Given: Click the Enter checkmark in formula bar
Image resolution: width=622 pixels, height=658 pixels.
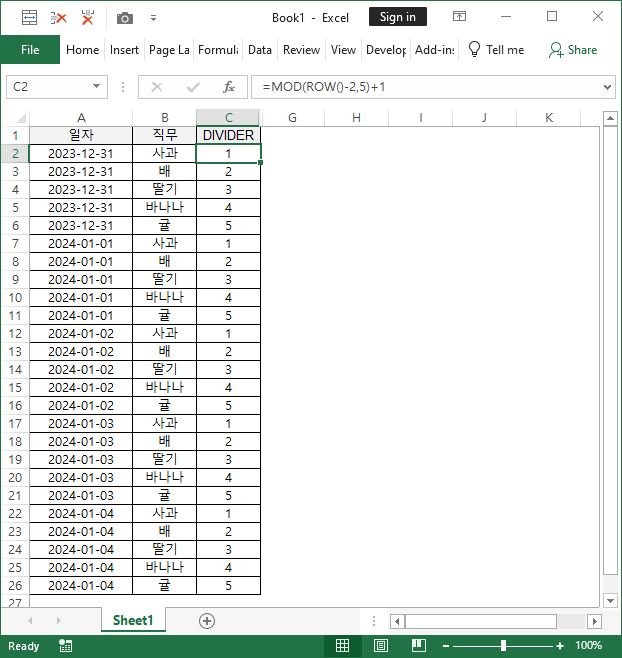Looking at the screenshot, I should pyautogui.click(x=193, y=87).
